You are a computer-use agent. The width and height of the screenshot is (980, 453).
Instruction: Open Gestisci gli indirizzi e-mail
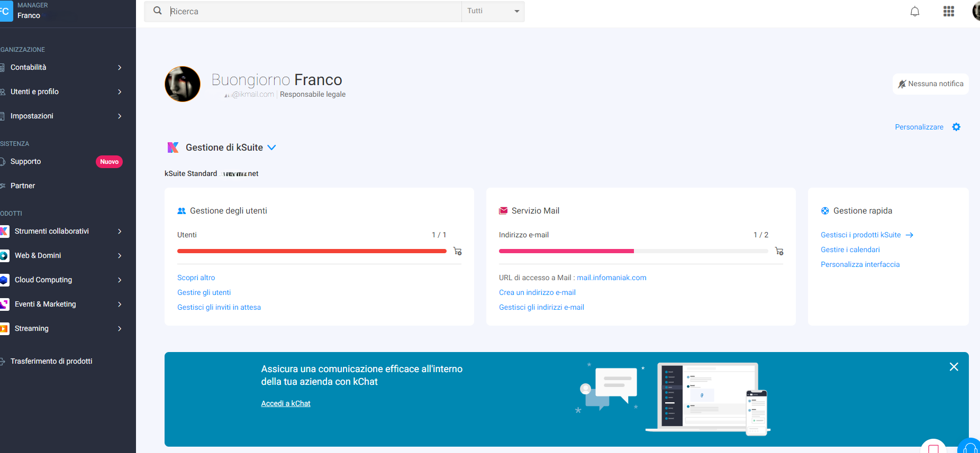[541, 307]
